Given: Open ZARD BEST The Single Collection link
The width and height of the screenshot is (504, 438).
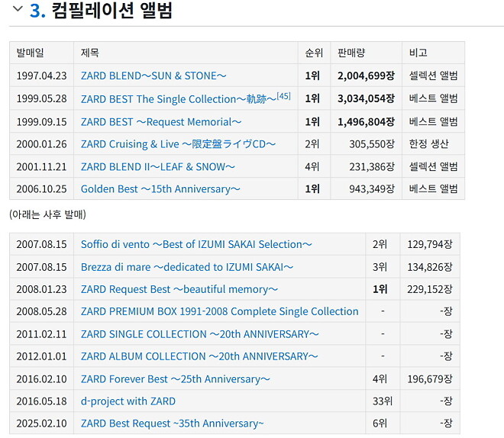Looking at the screenshot, I should [x=179, y=99].
